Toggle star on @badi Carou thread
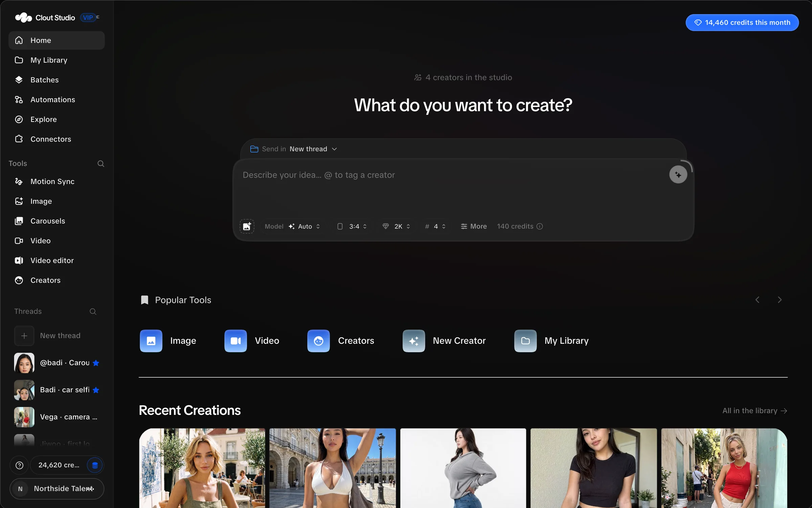 pos(96,363)
